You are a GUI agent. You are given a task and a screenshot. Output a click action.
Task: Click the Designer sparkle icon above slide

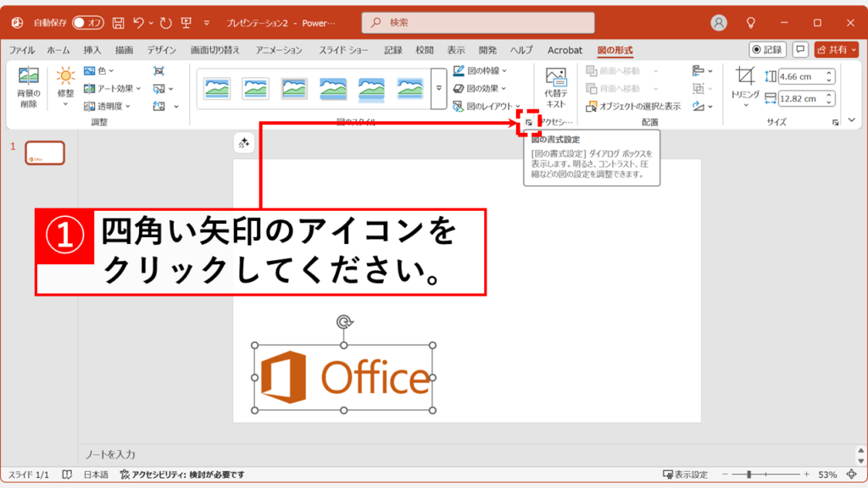pos(243,143)
